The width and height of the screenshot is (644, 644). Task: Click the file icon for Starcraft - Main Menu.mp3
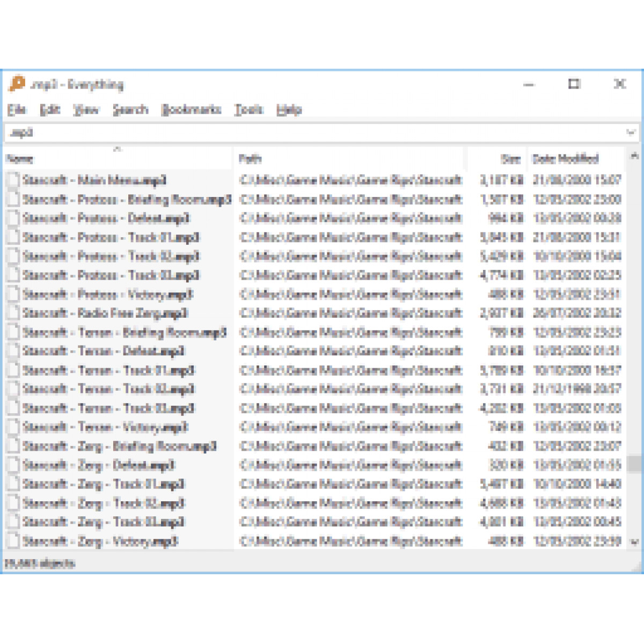13,180
